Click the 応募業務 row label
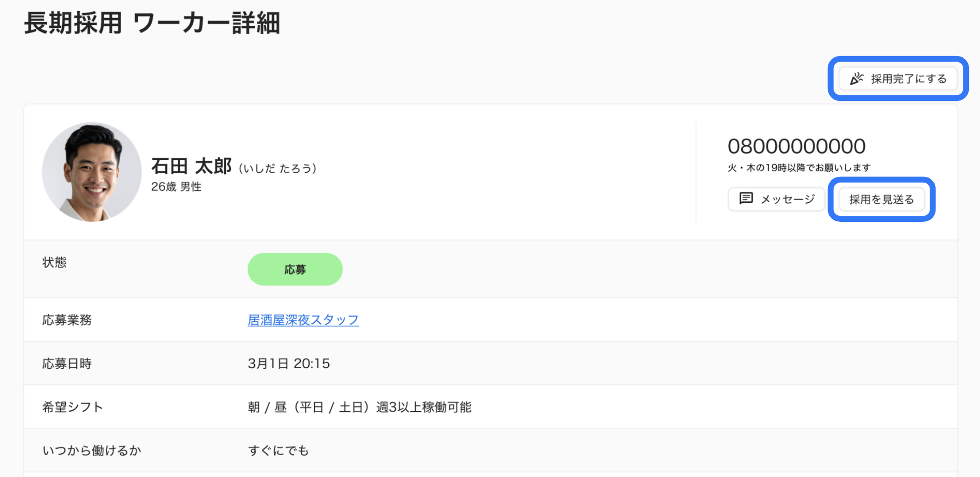 pos(67,320)
